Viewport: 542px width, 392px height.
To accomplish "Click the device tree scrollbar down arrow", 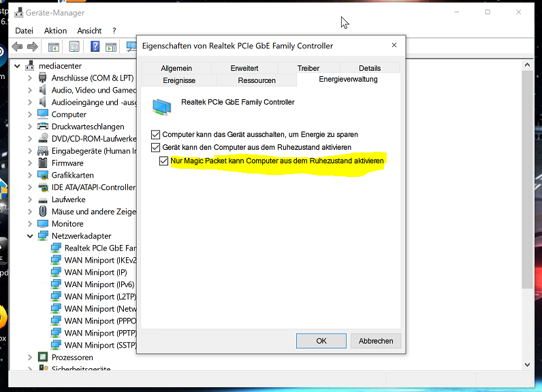I will [x=527, y=364].
